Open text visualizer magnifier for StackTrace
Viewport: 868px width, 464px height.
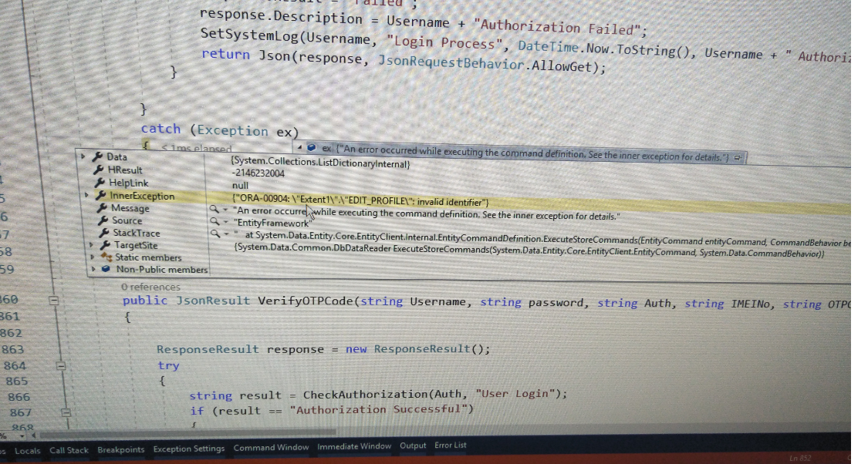[x=214, y=234]
